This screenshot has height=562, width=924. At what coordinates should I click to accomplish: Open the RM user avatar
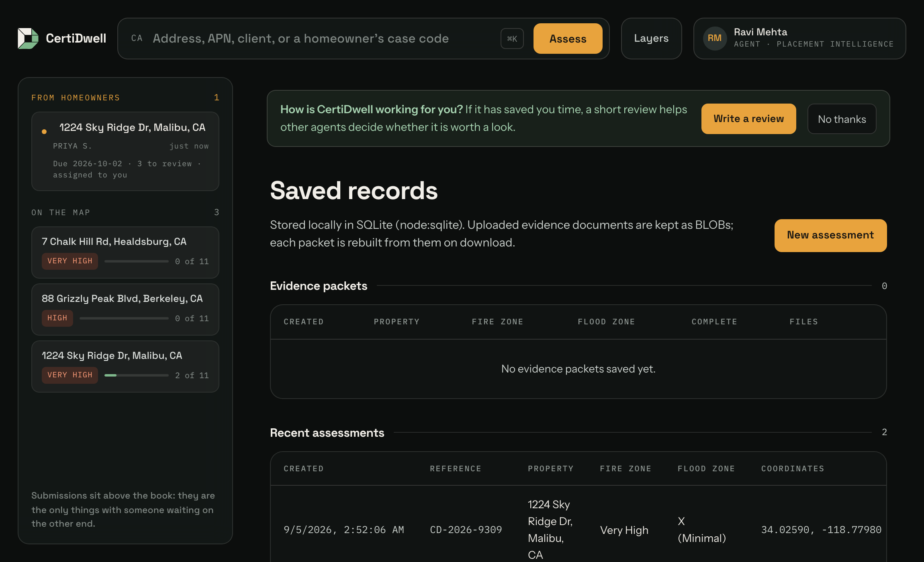[715, 39]
